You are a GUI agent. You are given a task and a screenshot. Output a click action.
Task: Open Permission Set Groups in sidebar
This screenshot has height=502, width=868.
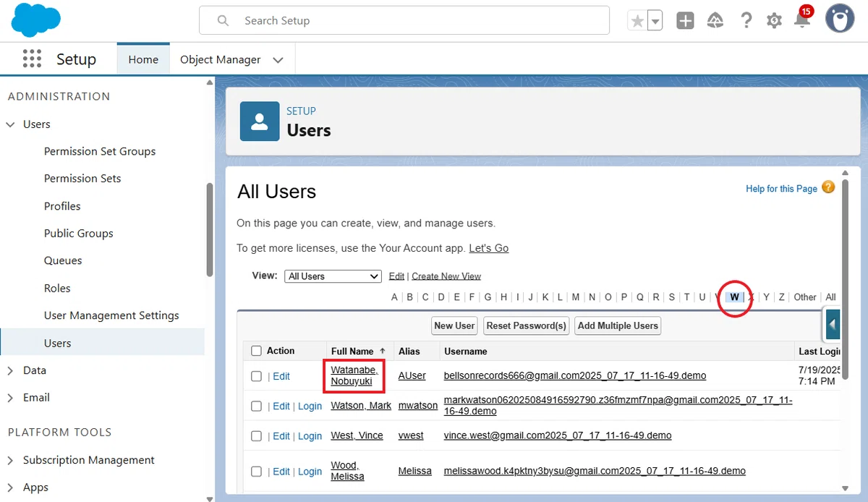(x=100, y=151)
